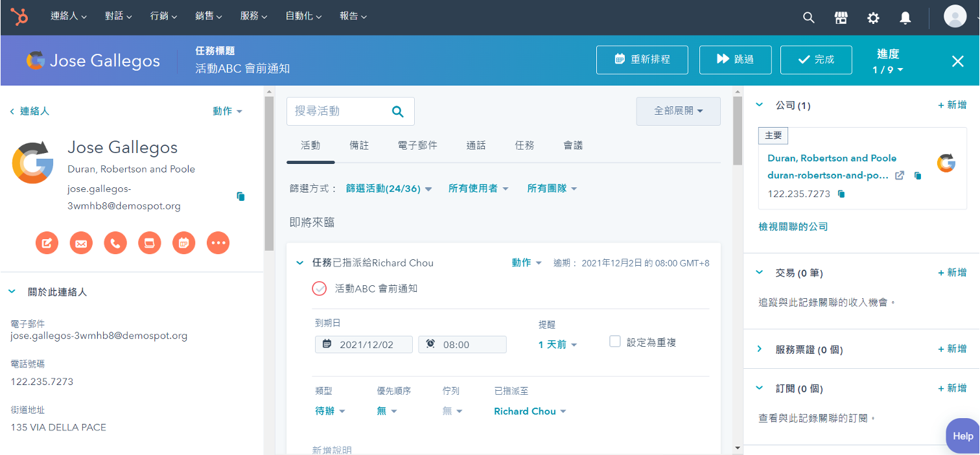Collapse the task card chevron
Image resolution: width=980 pixels, height=455 pixels.
(x=299, y=263)
